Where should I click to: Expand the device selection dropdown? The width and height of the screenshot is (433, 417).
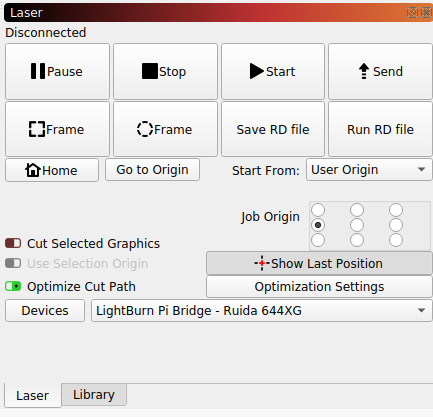(262, 310)
